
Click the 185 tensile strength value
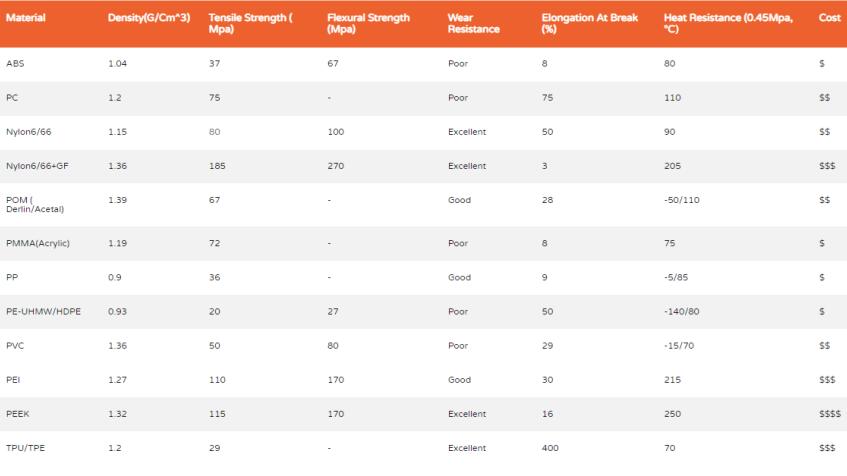(x=217, y=166)
